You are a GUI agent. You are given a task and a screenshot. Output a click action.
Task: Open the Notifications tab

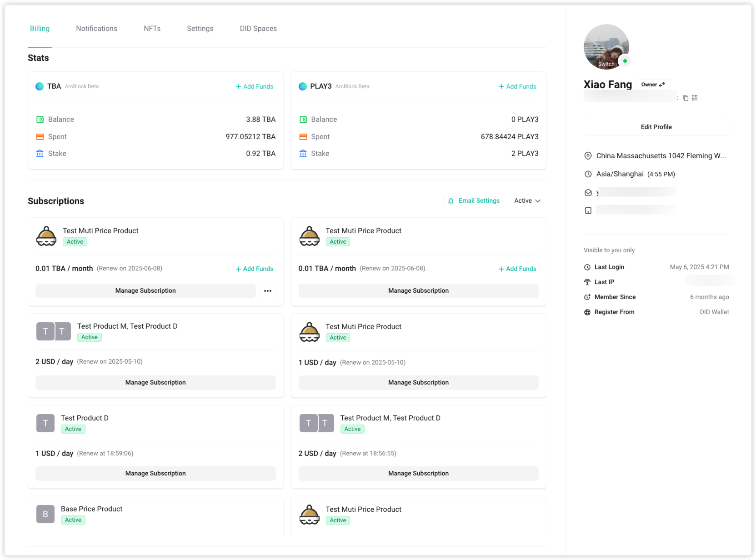(96, 29)
